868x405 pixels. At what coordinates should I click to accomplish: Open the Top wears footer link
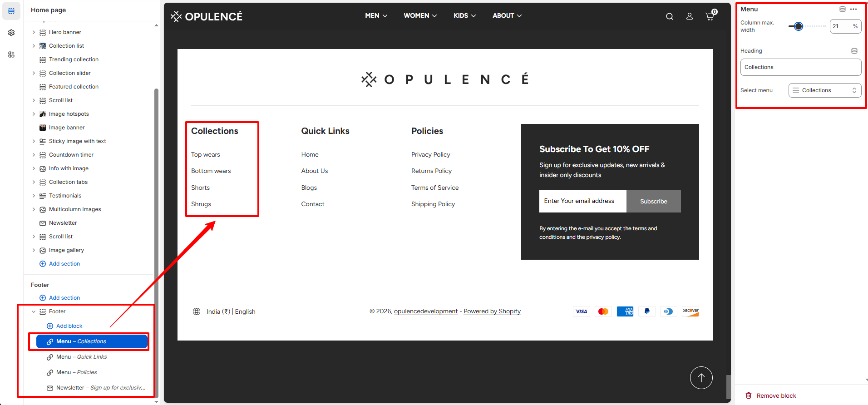click(206, 154)
